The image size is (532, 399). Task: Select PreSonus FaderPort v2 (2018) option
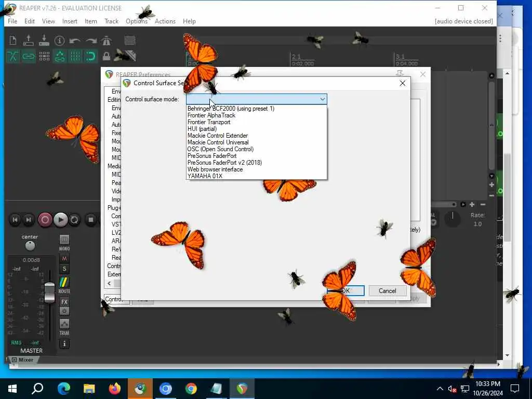point(257,163)
